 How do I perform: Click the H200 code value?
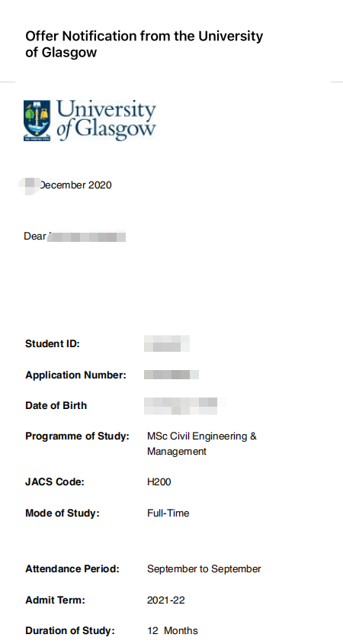(x=159, y=481)
